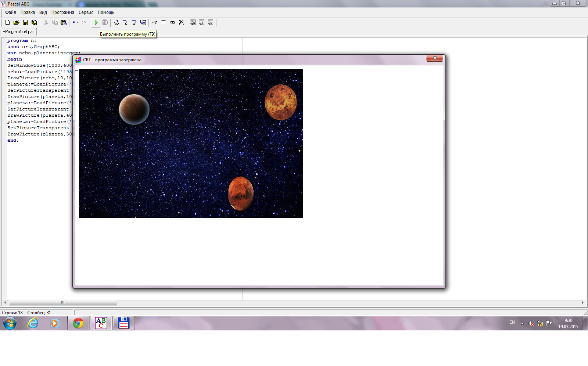The width and height of the screenshot is (588, 366).
Task: Open the Файл menu
Action: [11, 12]
